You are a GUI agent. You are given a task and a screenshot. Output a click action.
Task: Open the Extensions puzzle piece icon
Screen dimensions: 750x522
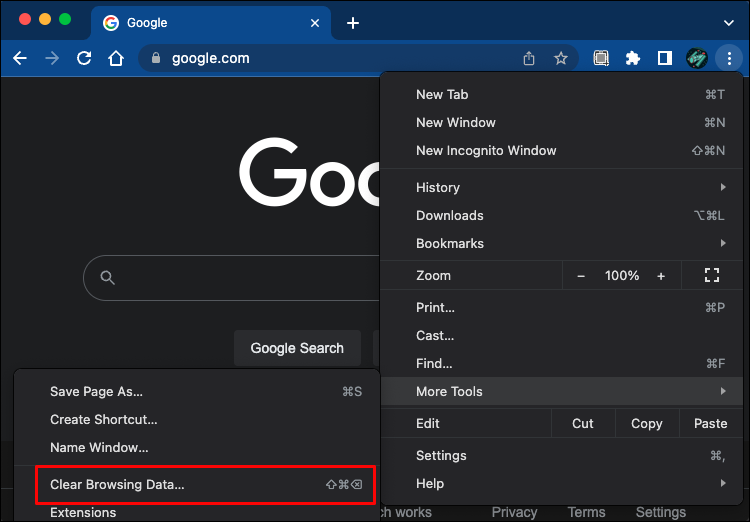tap(632, 59)
